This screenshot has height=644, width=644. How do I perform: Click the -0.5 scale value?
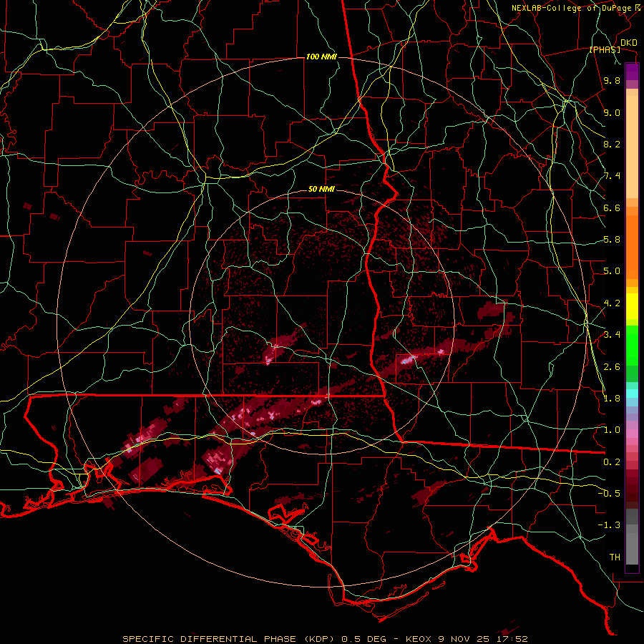pyautogui.click(x=609, y=494)
